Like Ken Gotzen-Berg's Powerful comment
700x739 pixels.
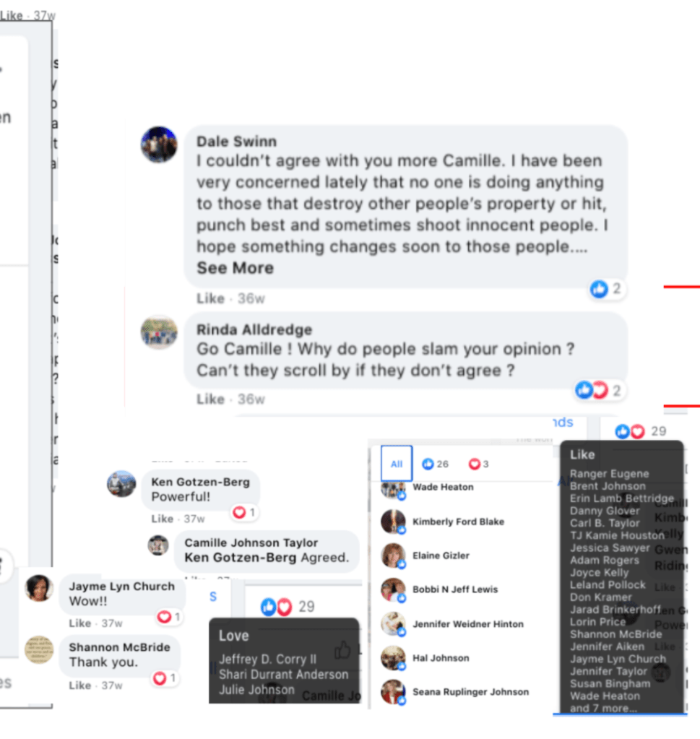point(162,519)
